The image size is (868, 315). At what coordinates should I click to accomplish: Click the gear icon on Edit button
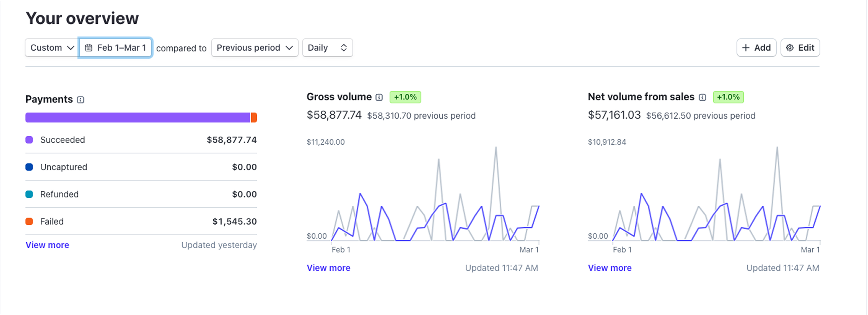coord(790,48)
